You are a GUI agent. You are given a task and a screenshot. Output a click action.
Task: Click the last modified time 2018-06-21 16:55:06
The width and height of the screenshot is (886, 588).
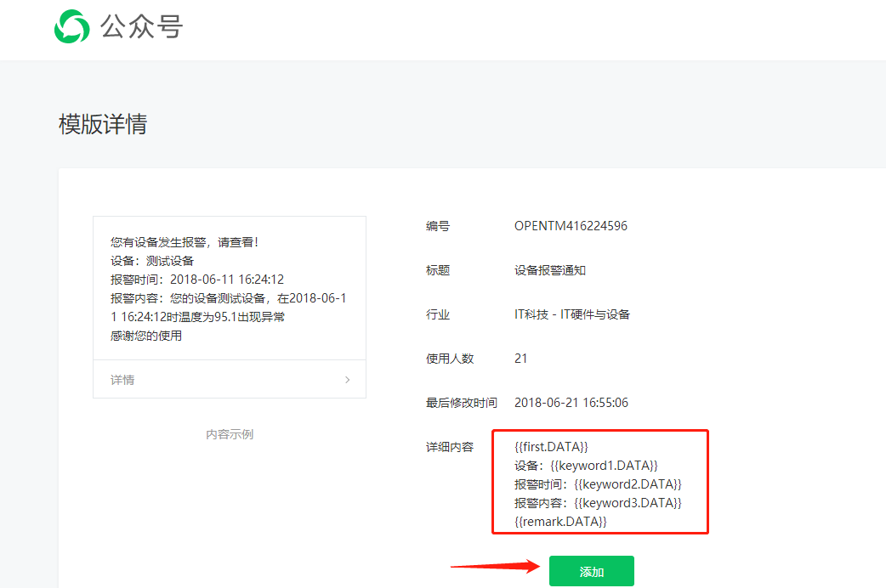571,403
